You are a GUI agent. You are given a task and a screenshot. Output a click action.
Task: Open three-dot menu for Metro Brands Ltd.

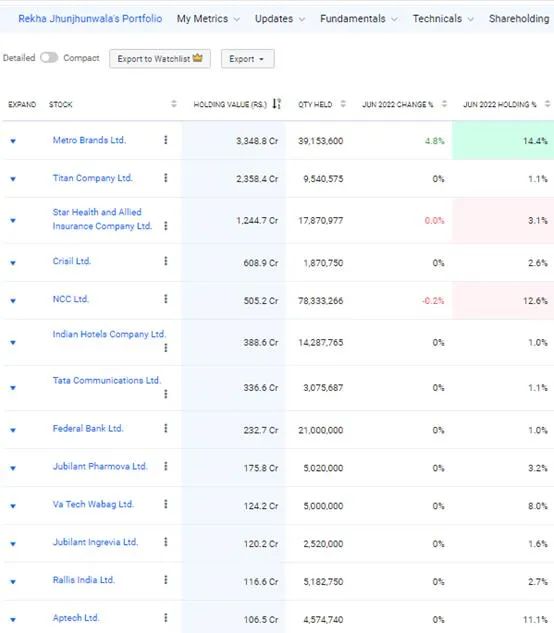pyautogui.click(x=166, y=140)
